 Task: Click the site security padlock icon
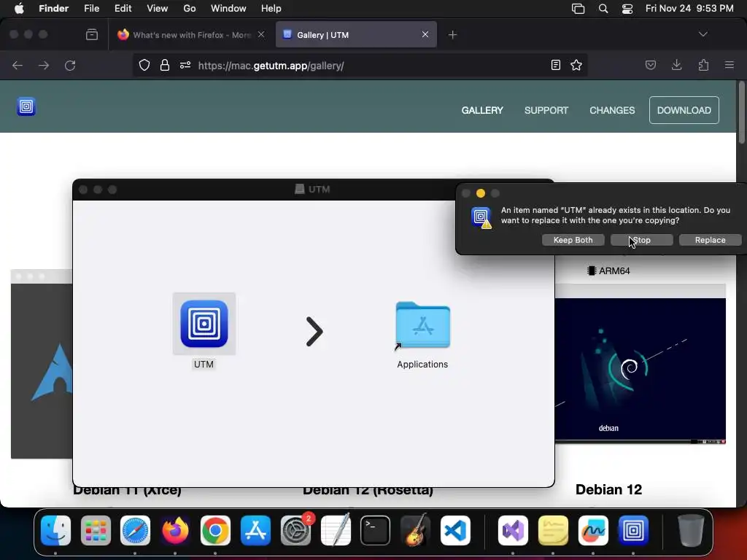point(165,65)
